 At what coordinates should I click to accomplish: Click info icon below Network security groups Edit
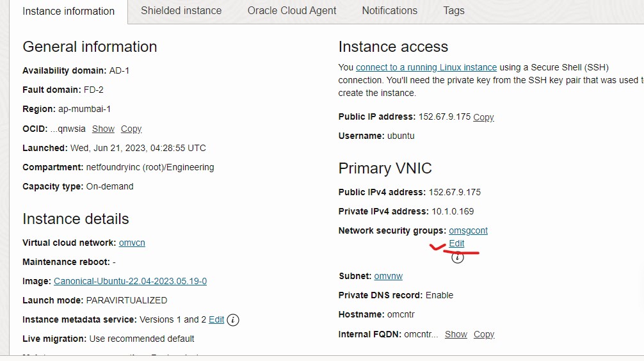457,258
